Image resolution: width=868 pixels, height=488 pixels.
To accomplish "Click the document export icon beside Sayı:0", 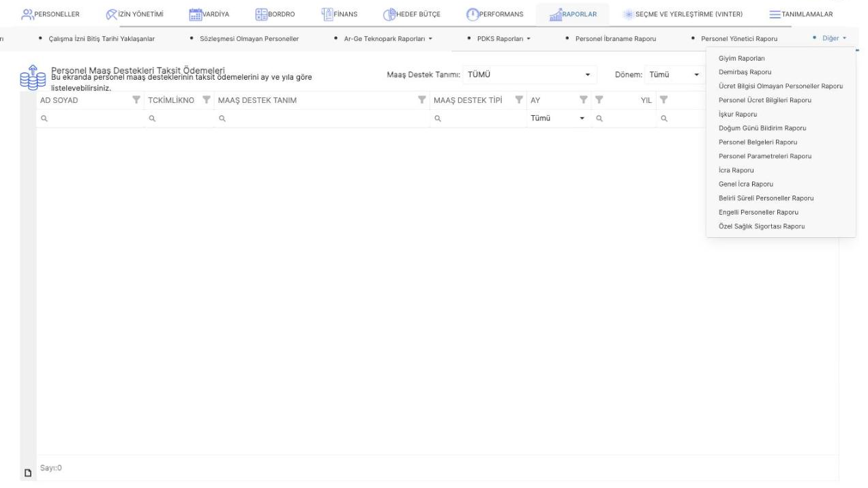I will coord(28,473).
